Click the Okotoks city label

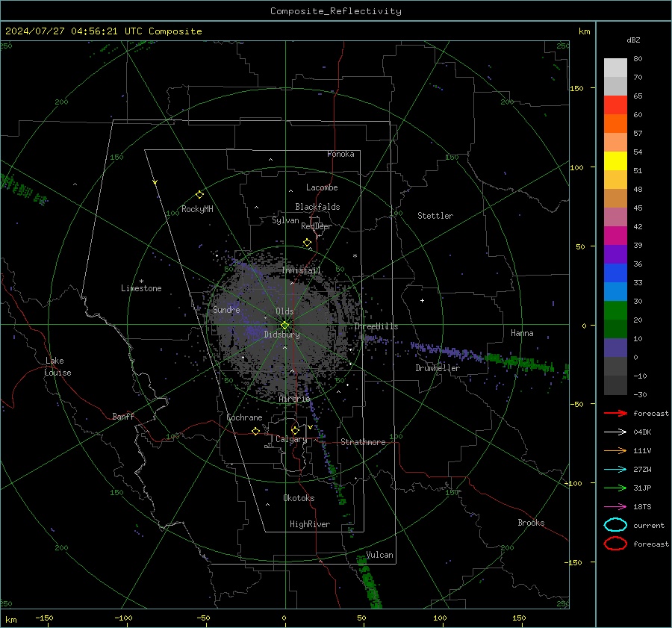tap(299, 498)
